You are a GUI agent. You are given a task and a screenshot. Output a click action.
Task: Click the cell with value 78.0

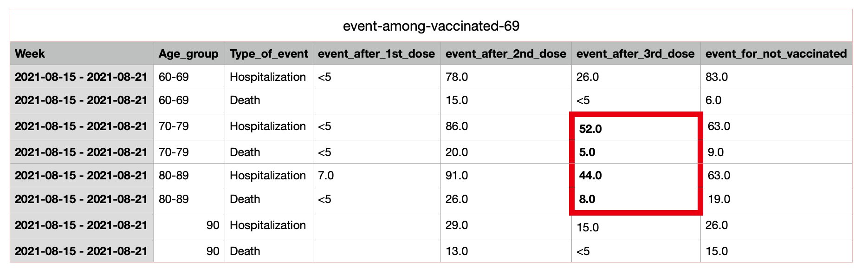tap(457, 77)
